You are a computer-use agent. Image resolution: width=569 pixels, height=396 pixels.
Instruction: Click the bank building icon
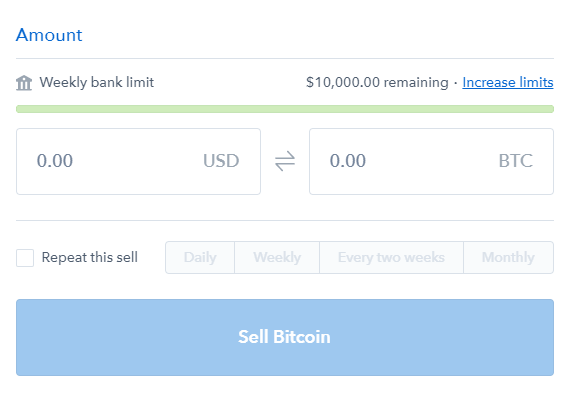point(24,83)
